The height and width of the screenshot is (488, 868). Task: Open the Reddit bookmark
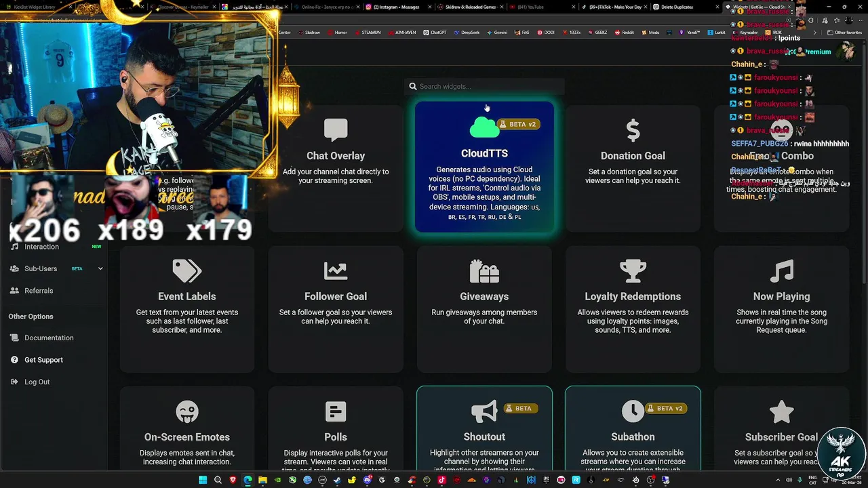[624, 33]
